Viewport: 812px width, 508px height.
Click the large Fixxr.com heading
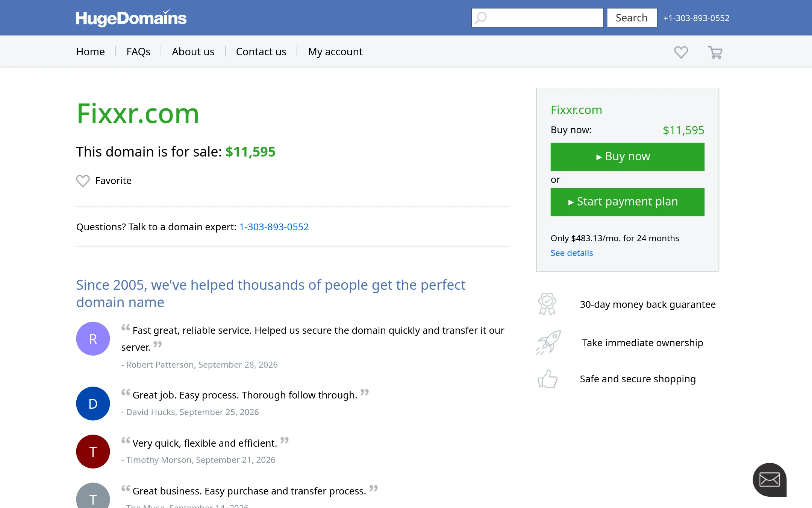click(x=138, y=114)
